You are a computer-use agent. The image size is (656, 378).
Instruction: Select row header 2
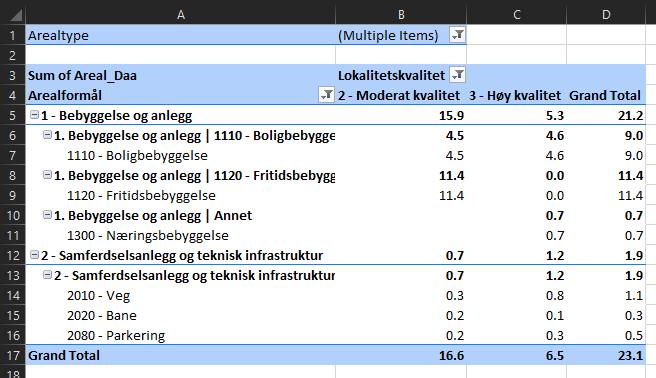click(x=13, y=55)
